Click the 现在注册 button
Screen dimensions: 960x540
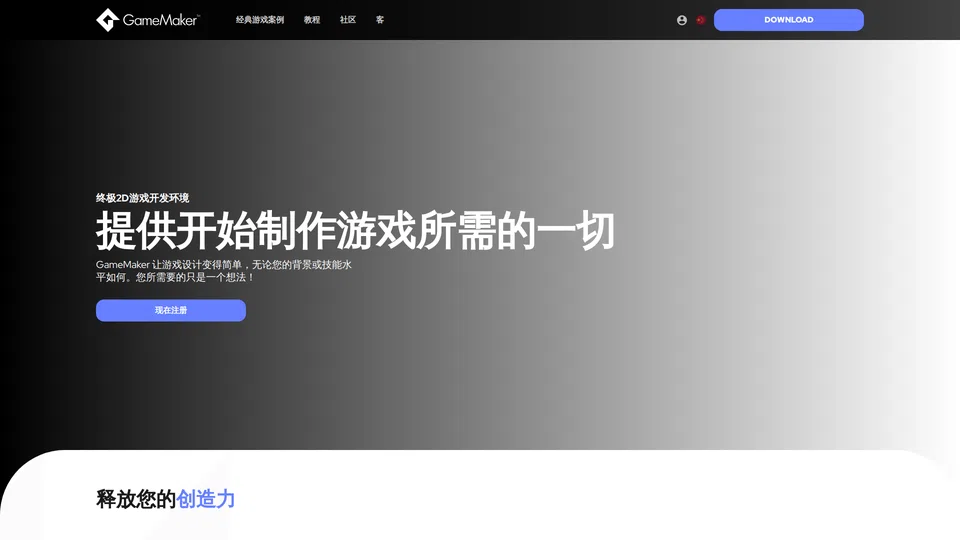coord(171,310)
